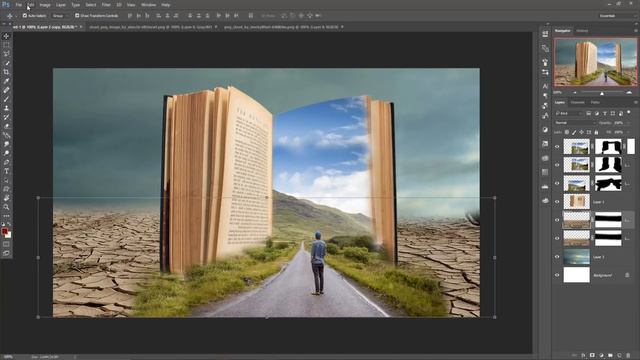Open the Auto-Select Group dropdown

[x=62, y=16]
